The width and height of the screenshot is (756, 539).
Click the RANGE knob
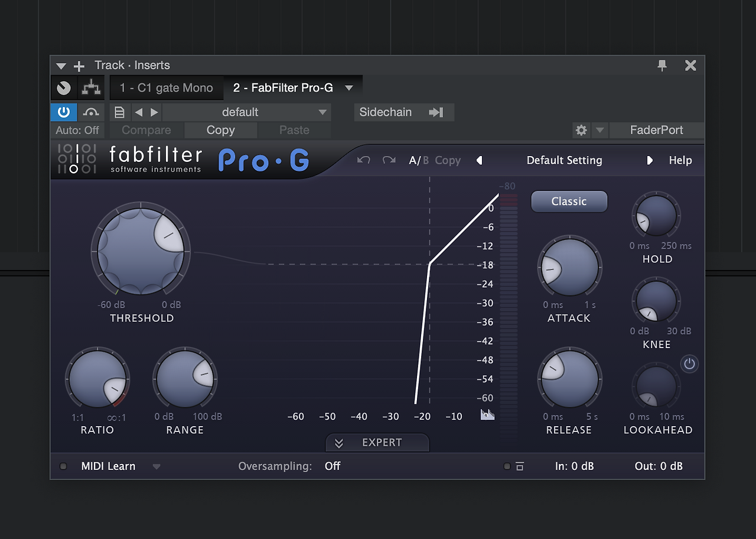(x=185, y=379)
